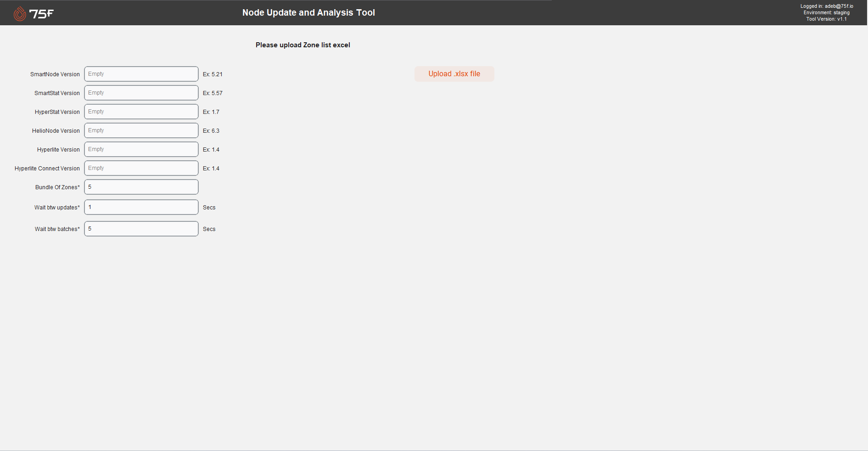Click the 'Logged in: adeb@75f.io' text
The width and height of the screenshot is (868, 451).
(827, 6)
